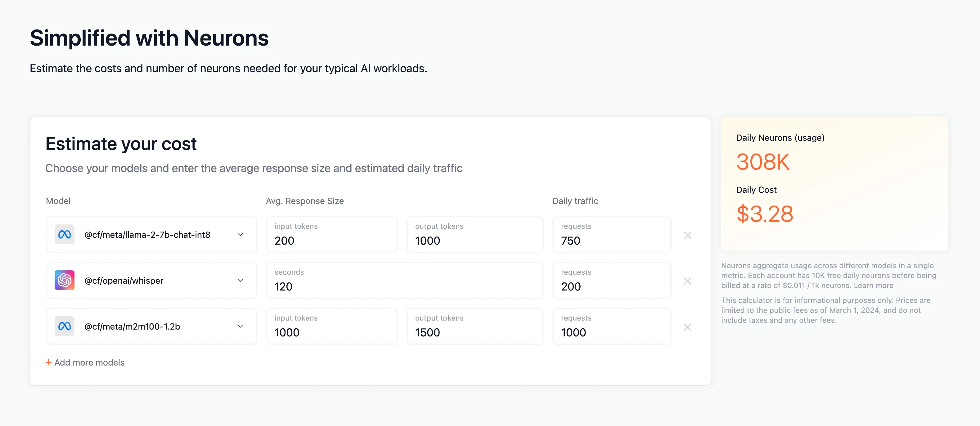Click input tokens field for llama-2-7b row
Viewport: 980px width, 426px height.
(x=331, y=241)
